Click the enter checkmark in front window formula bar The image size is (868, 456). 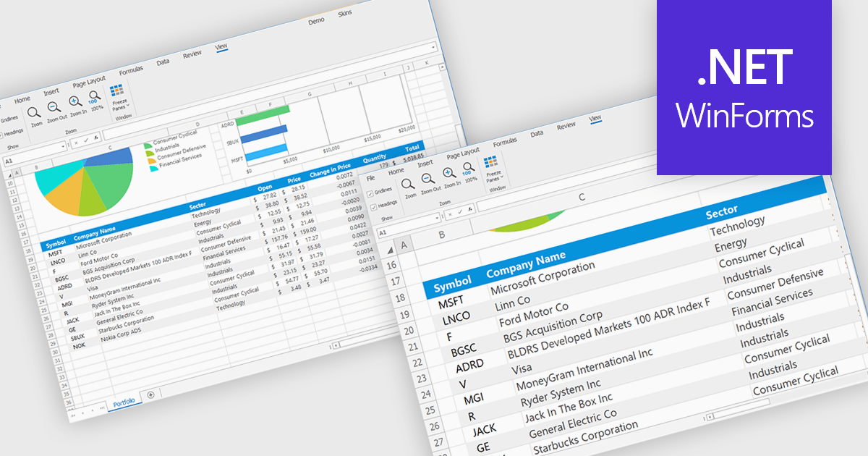(460, 212)
